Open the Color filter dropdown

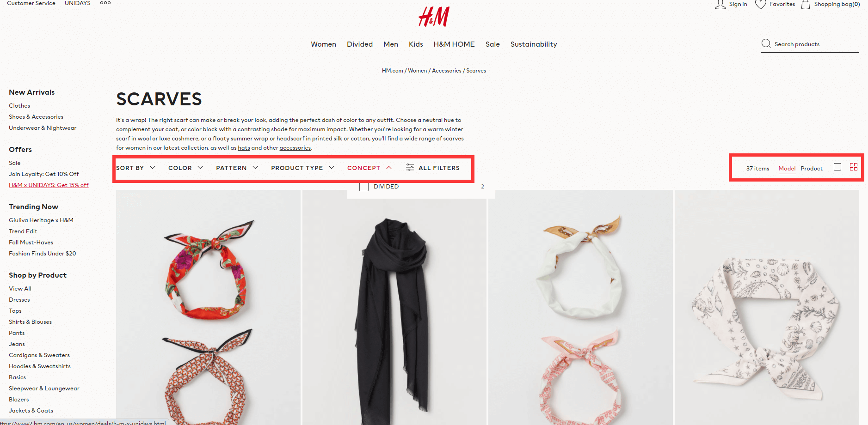185,168
